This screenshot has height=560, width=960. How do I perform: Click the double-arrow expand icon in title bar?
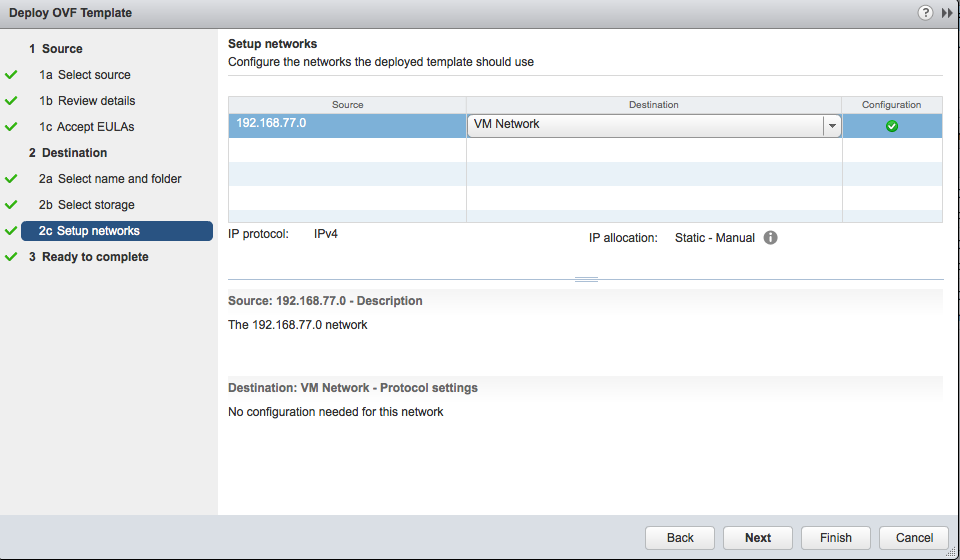[x=947, y=13]
